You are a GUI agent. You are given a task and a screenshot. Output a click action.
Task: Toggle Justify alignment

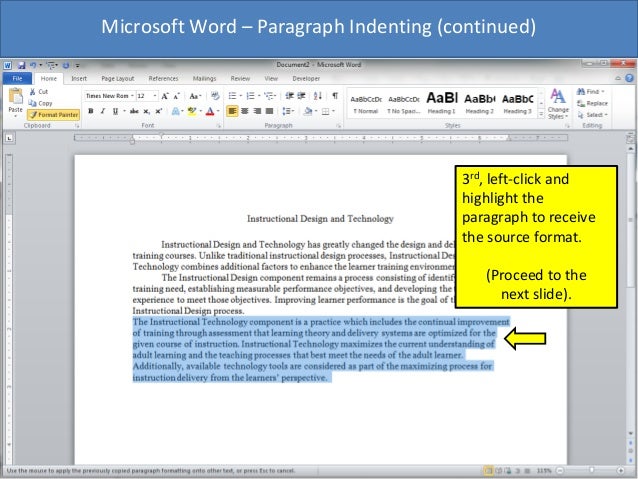point(269,111)
